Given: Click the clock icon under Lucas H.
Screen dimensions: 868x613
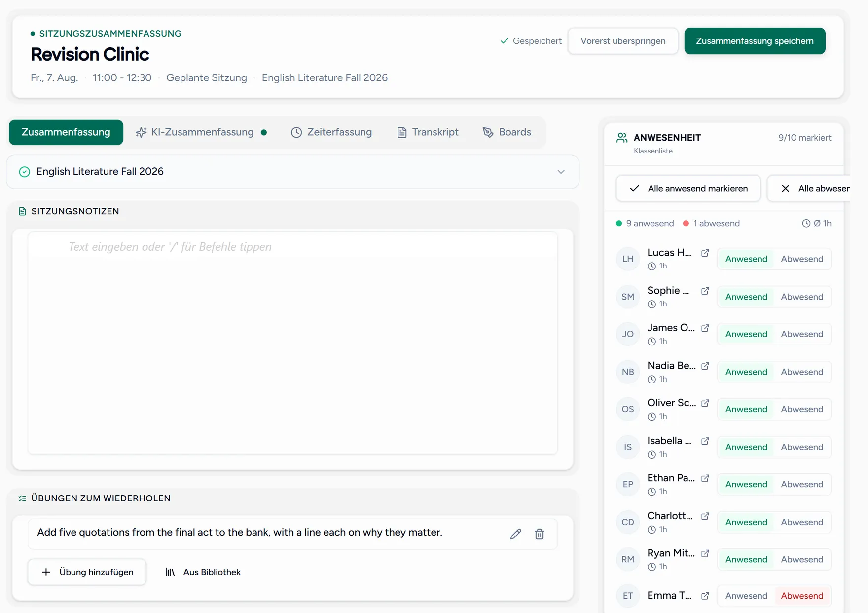Looking at the screenshot, I should pyautogui.click(x=651, y=267).
